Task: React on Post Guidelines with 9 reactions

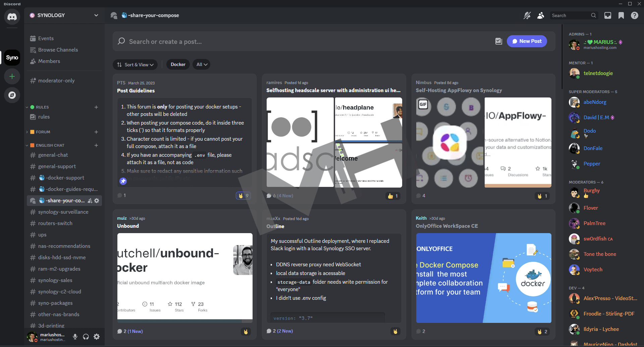Action: coord(244,196)
